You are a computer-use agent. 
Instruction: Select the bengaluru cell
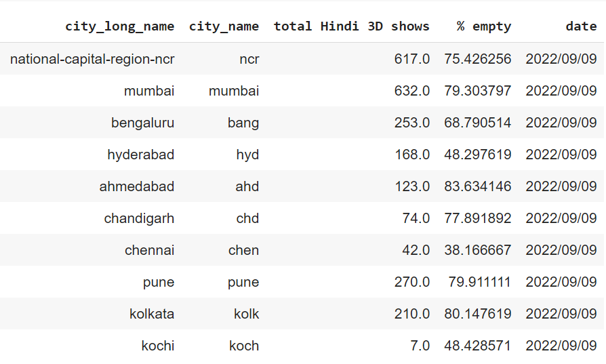click(142, 123)
